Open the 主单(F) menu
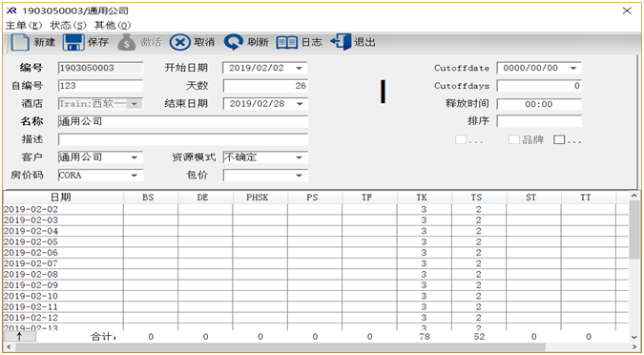 pos(24,26)
